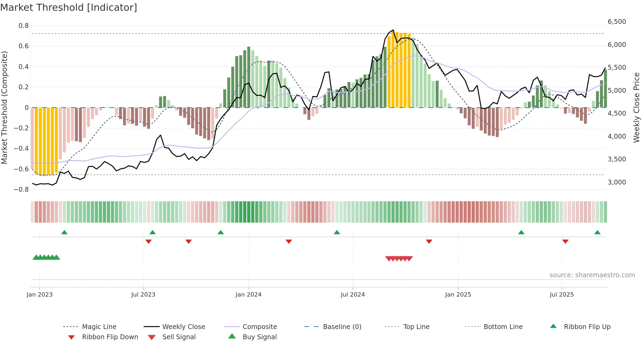Toggle the Sell Signal legend entry
Screen dimensions: 644x362
point(172,337)
